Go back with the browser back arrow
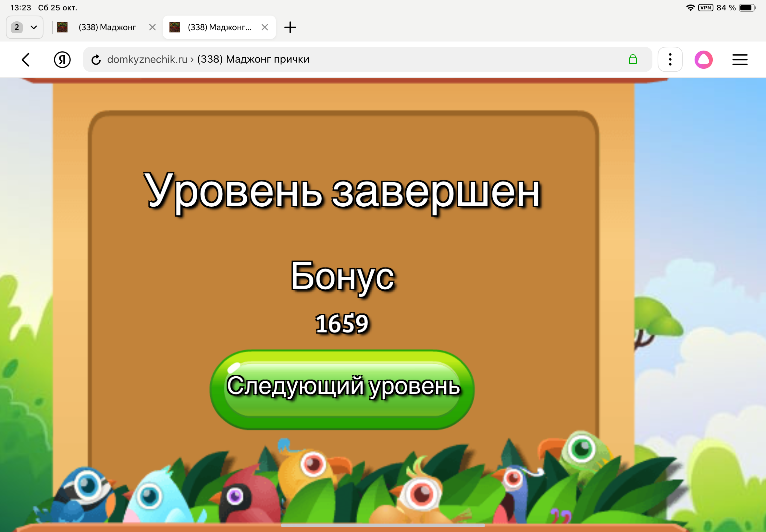The width and height of the screenshot is (766, 532). 26,60
